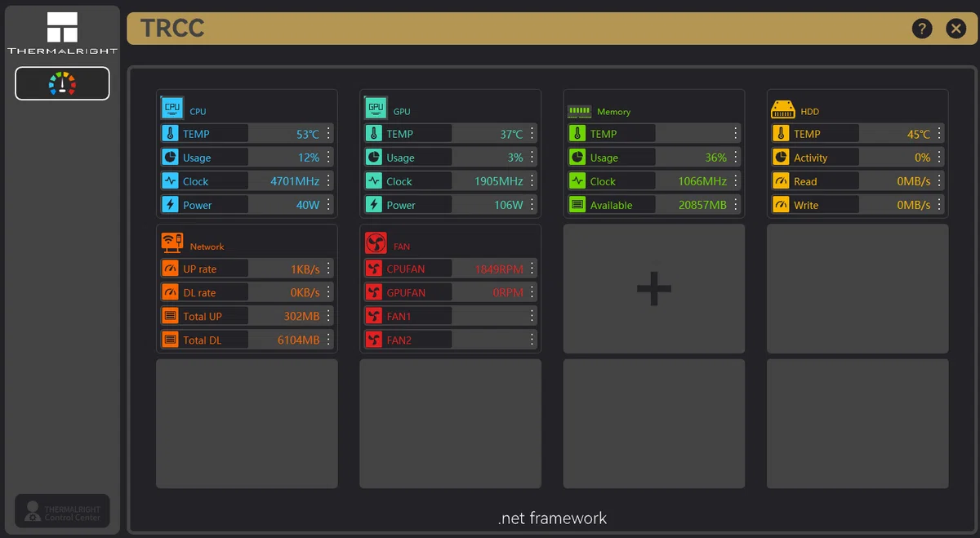
Task: Click CPU TEMP thermometer icon
Action: coord(170,133)
